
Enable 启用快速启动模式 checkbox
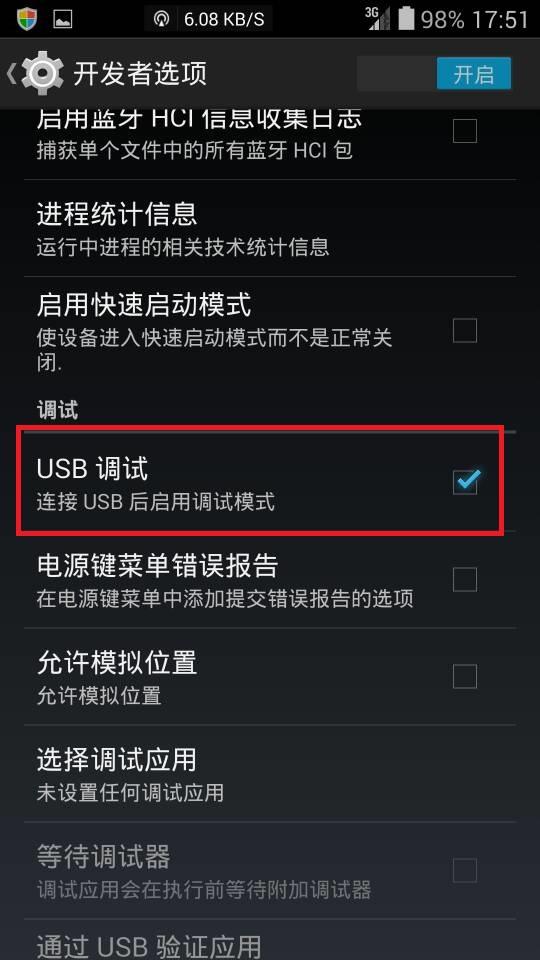point(465,331)
